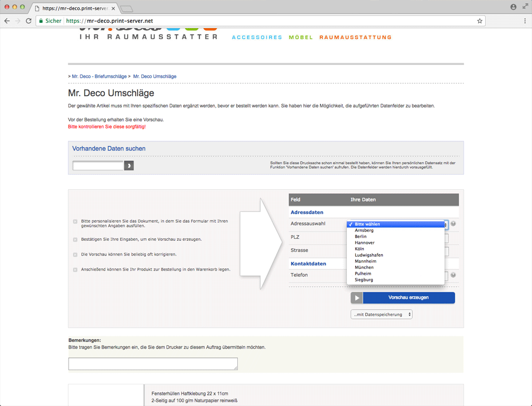Viewport: 532px width, 406px height.
Task: Close the mr-deco browser tab
Action: coord(113,9)
